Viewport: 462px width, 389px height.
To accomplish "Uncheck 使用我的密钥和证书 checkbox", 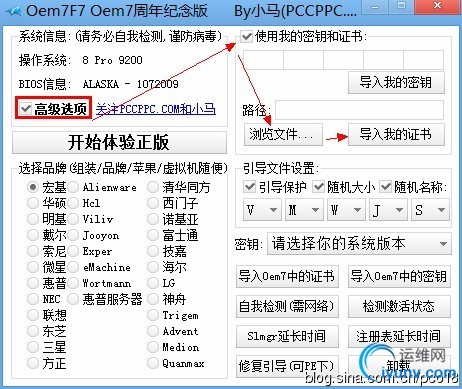I will 246,36.
